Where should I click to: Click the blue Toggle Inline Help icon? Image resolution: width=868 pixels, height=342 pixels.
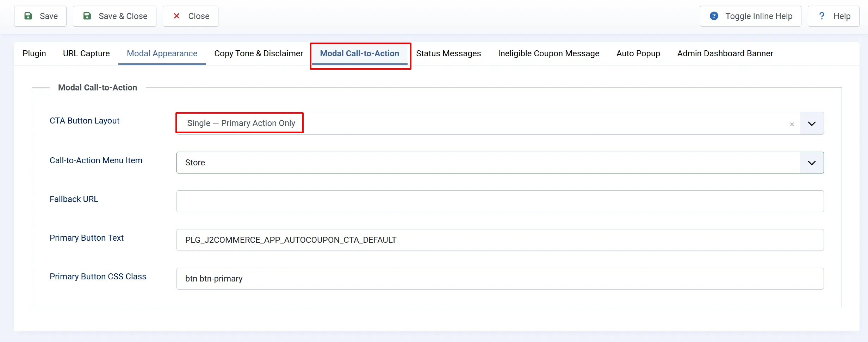coord(714,16)
